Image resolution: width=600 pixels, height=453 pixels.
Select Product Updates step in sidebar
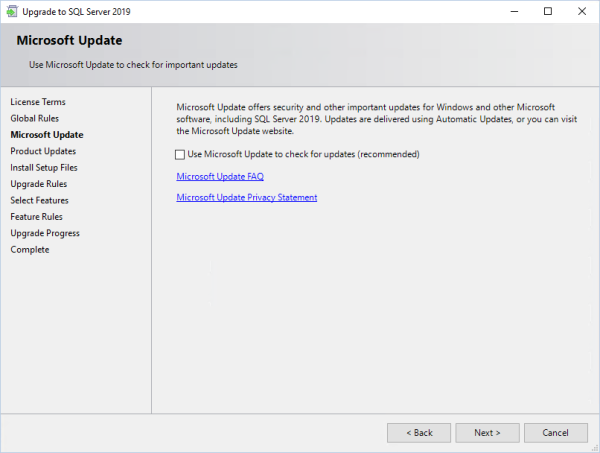pyautogui.click(x=43, y=151)
